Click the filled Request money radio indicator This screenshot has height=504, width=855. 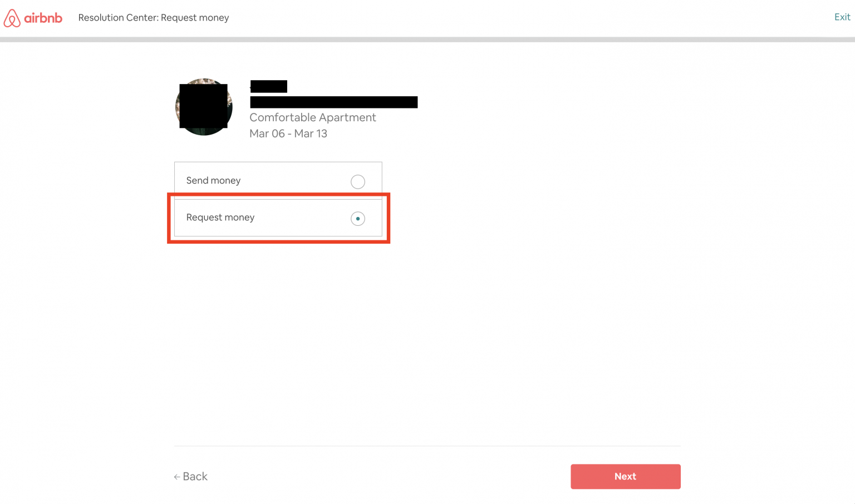pos(358,218)
